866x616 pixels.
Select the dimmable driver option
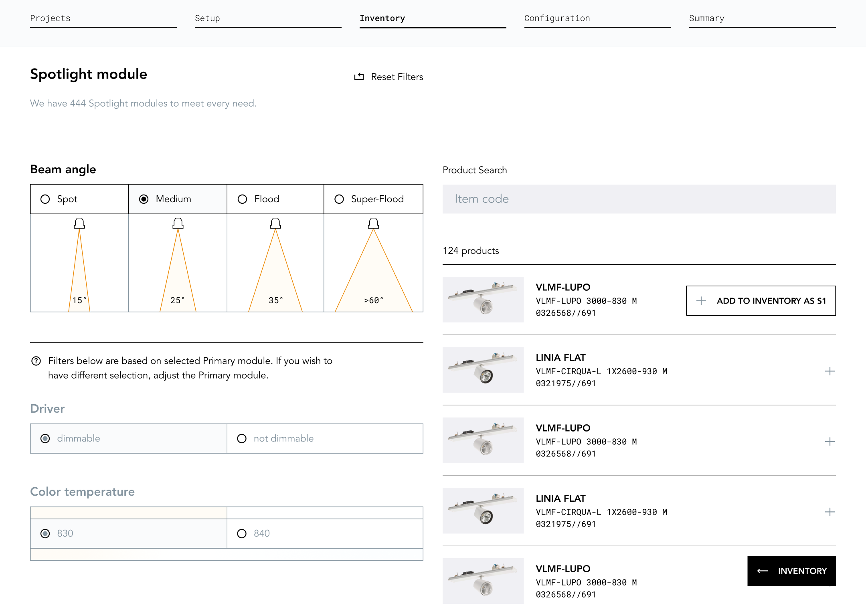pyautogui.click(x=129, y=438)
